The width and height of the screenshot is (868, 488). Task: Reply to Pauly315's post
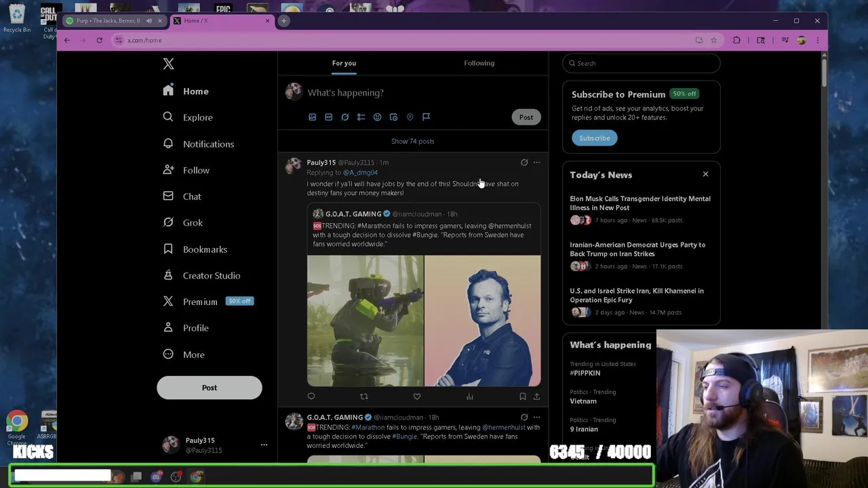[311, 396]
